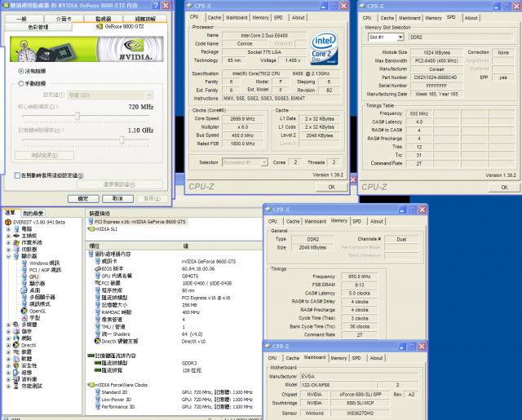
Task: Click the 作業系統 Windows flag icon
Action: click(16, 242)
